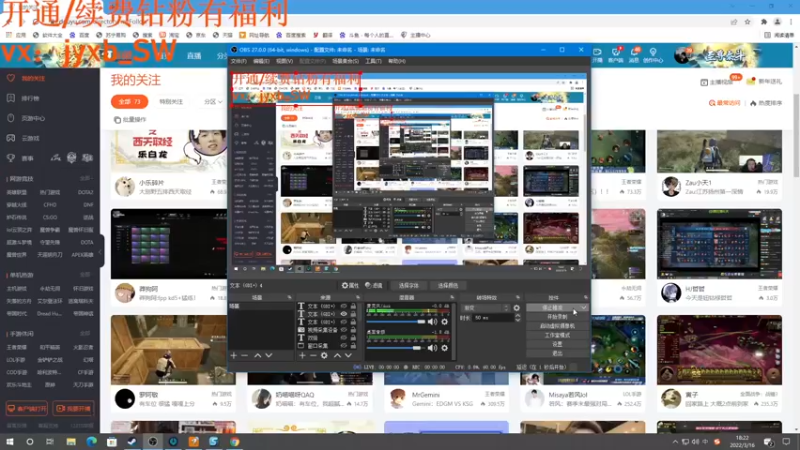The width and height of the screenshot is (800, 450).
Task: Open scene transition properties gear icon
Action: [516, 308]
